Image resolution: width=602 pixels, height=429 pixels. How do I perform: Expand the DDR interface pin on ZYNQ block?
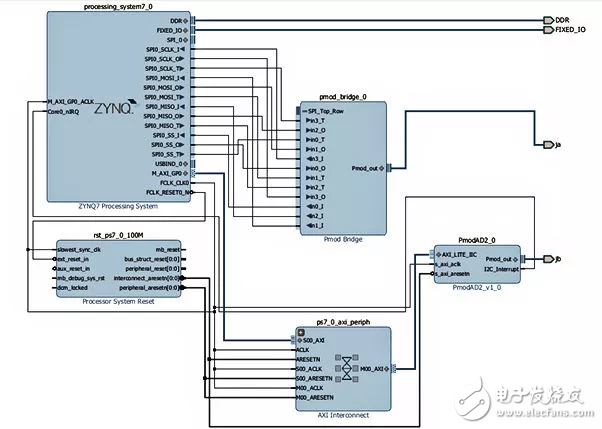193,20
